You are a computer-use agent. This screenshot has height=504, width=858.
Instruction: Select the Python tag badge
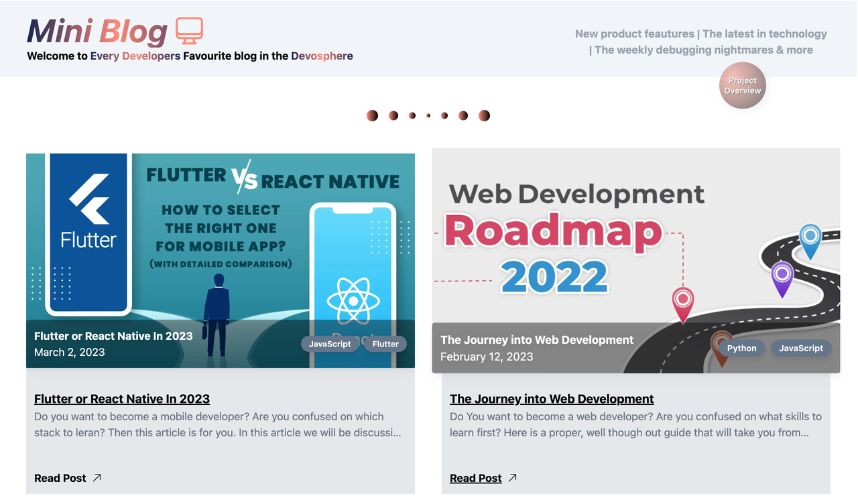[x=741, y=348]
